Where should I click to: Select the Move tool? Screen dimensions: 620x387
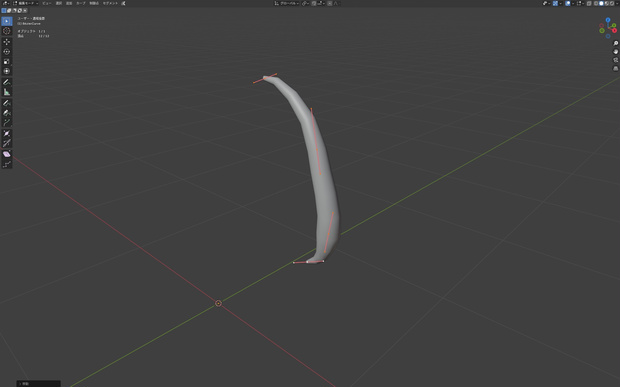[7, 42]
